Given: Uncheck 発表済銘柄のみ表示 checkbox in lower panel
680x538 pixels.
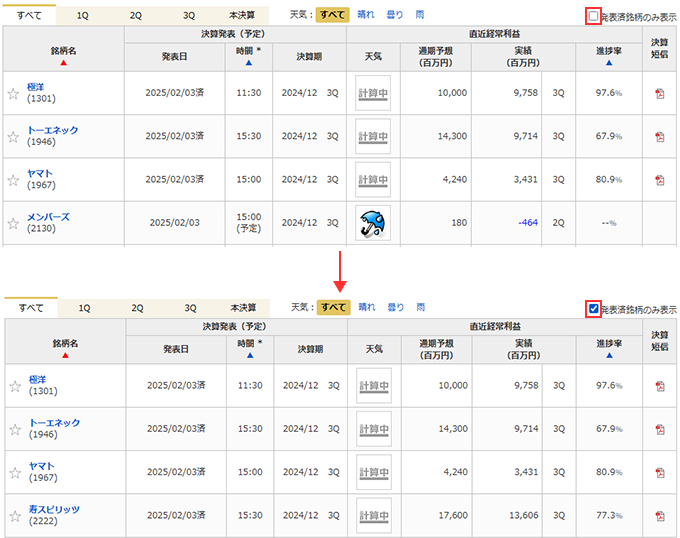Looking at the screenshot, I should (593, 309).
